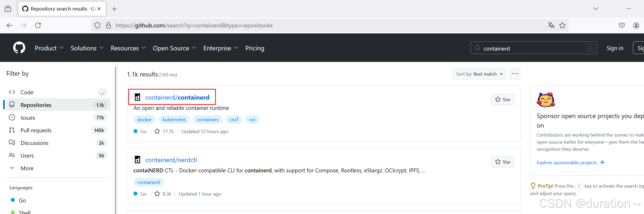
Task: Focus the GitHub search field containing containerd
Action: click(x=533, y=48)
